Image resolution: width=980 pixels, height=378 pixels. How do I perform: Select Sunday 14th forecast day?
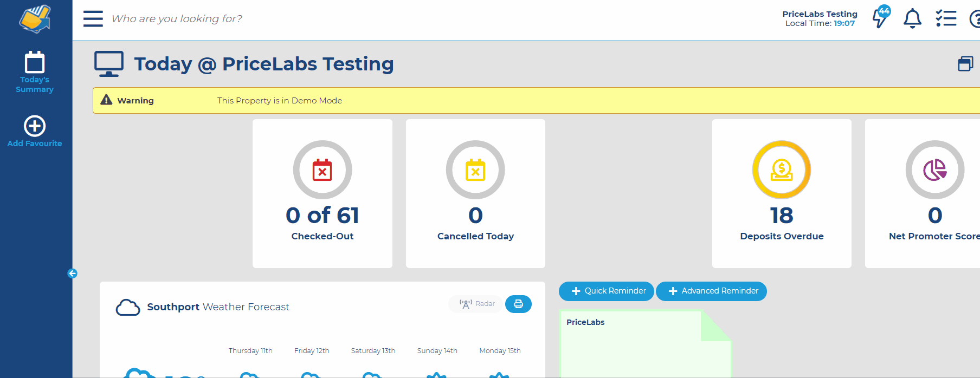coord(437,351)
